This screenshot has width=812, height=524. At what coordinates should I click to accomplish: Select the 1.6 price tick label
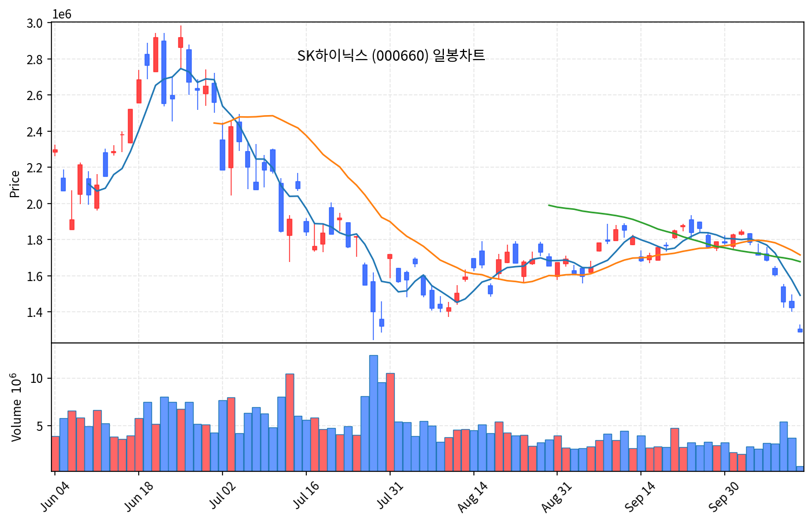35,276
